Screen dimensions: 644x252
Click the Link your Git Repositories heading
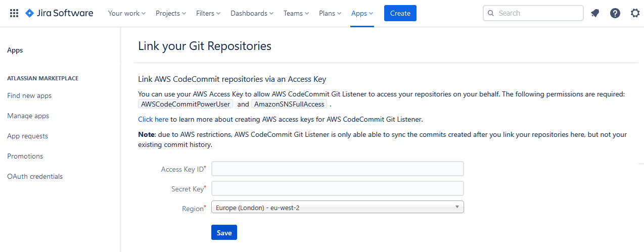pyautogui.click(x=205, y=46)
